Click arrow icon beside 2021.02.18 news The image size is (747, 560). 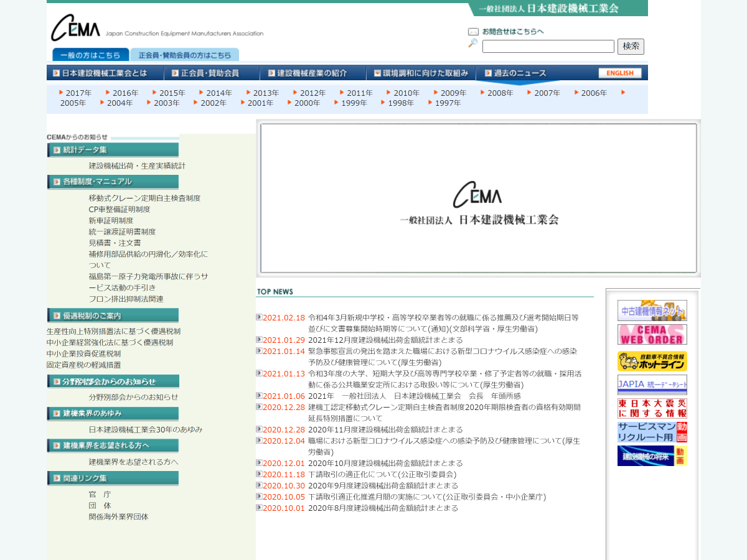[259, 317]
